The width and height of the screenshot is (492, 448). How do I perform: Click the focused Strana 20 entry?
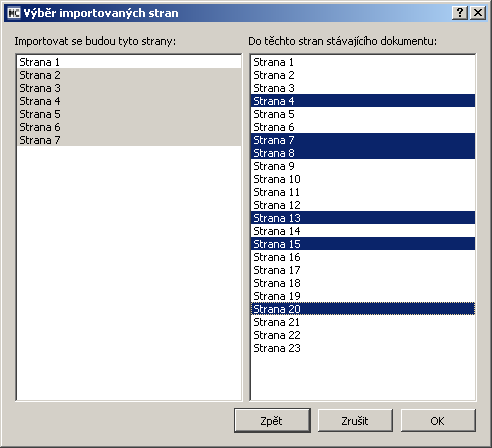363,309
